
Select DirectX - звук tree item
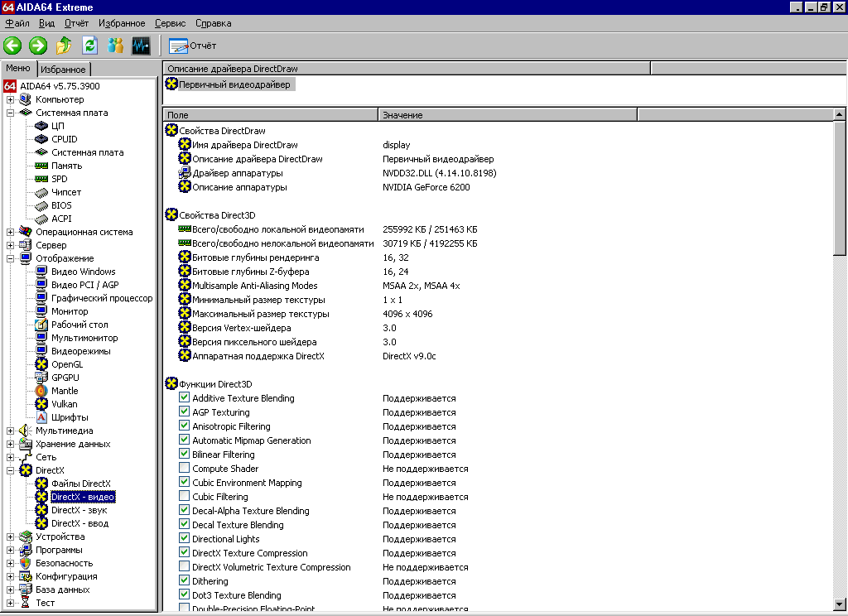pyautogui.click(x=79, y=510)
